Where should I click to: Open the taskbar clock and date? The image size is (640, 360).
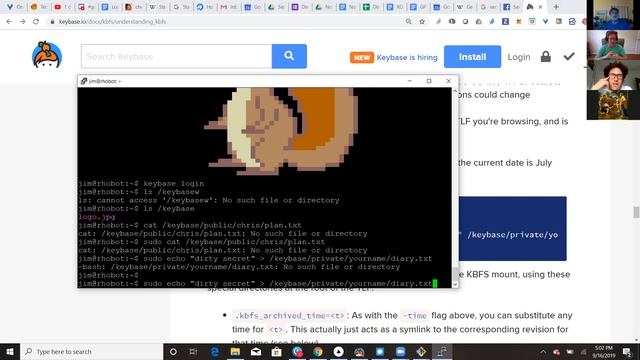[x=604, y=351]
